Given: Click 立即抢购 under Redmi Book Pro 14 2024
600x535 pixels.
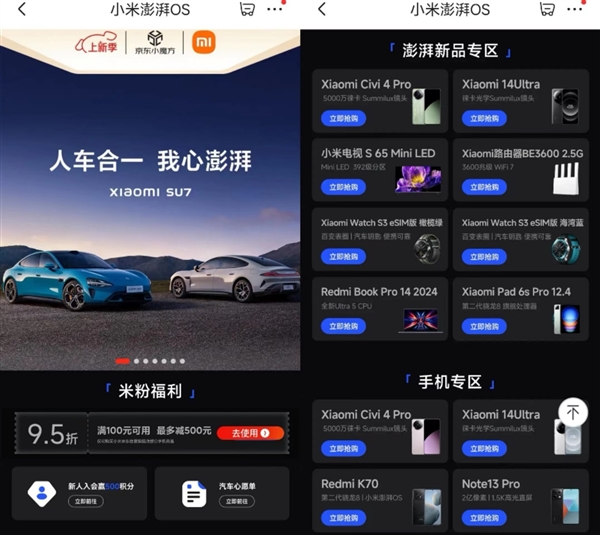Looking at the screenshot, I should [343, 325].
